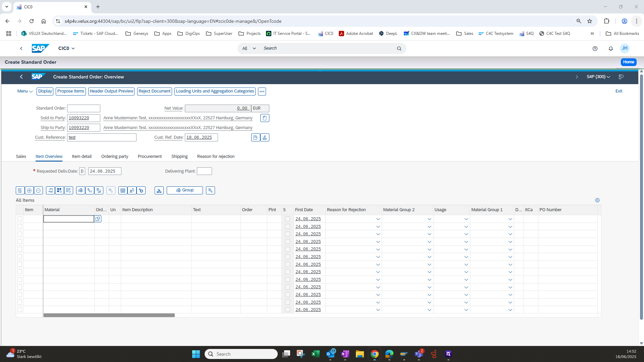Screen dimensions: 644x362
Task: Click the Group button
Action: click(185, 190)
